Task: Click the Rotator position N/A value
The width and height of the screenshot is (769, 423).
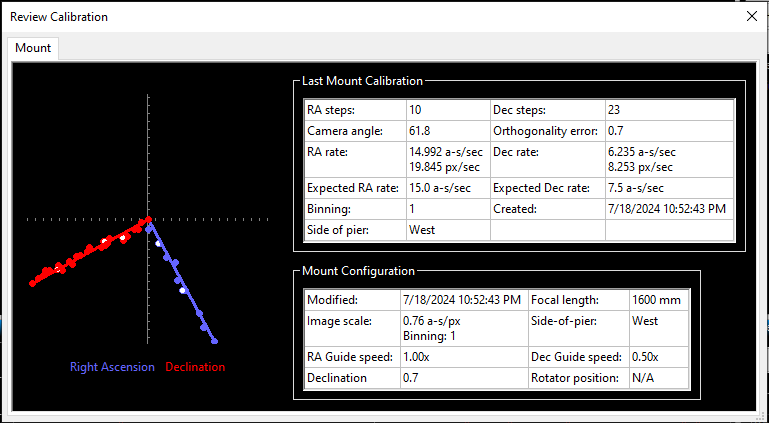Action: click(x=659, y=378)
